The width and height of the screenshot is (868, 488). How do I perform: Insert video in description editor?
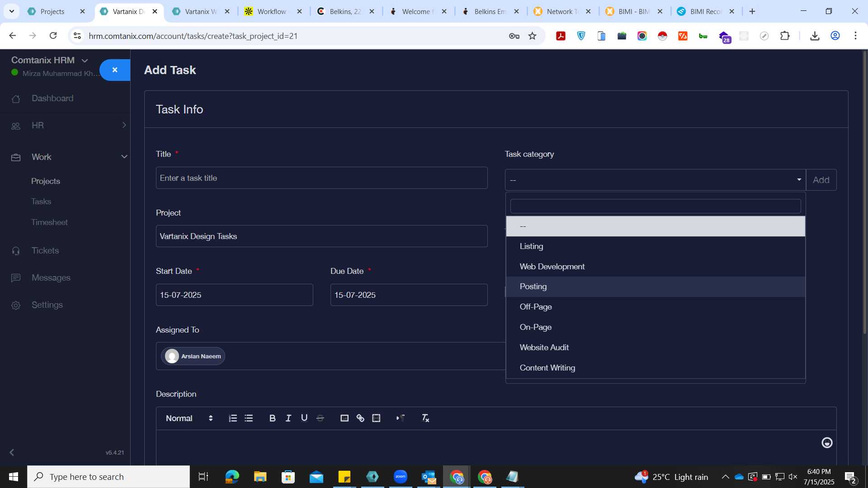pos(376,418)
